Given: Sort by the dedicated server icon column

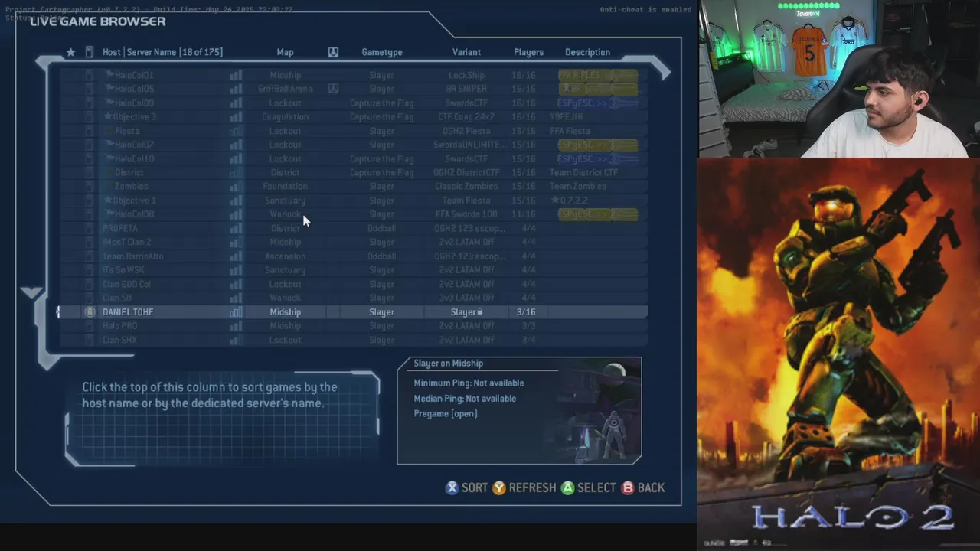Looking at the screenshot, I should pos(89,52).
